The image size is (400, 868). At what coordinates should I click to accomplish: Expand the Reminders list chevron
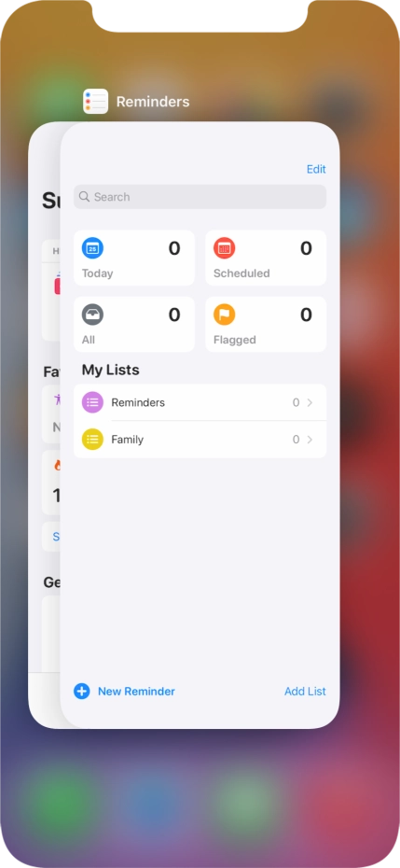tap(310, 402)
